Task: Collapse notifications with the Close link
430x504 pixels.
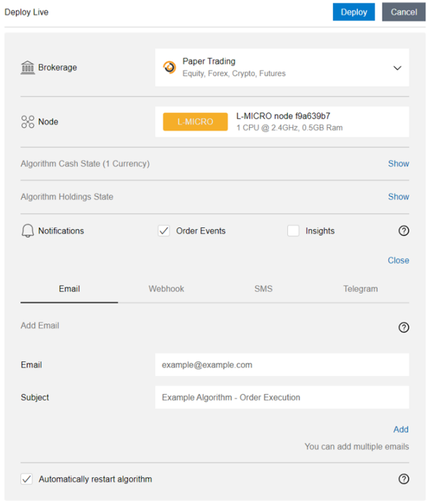Action: [x=399, y=260]
